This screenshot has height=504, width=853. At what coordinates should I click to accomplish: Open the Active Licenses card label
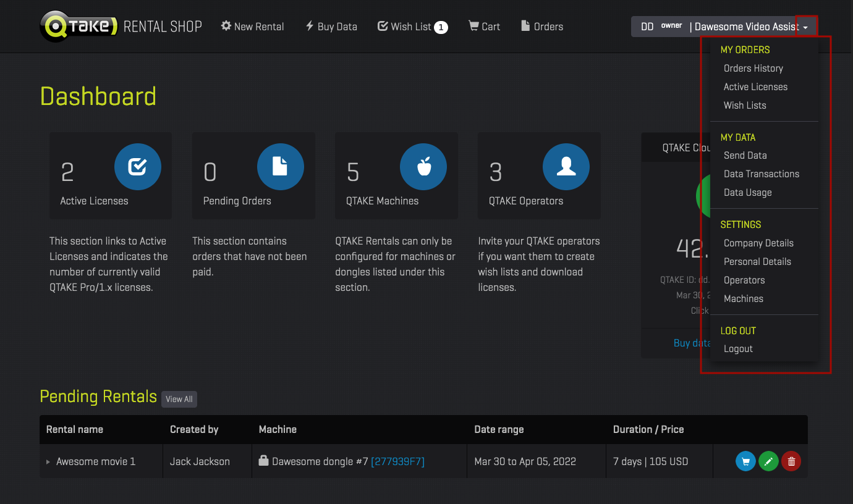click(x=94, y=201)
